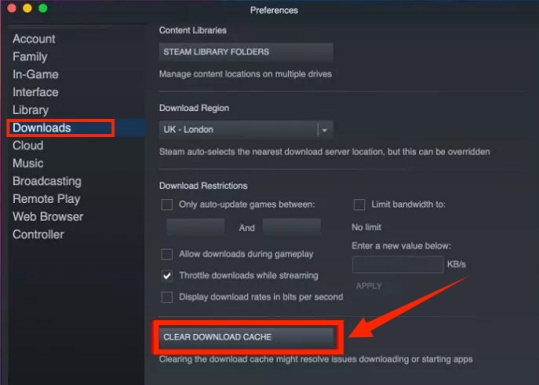Minimize Preferences using the yellow button

27,8
